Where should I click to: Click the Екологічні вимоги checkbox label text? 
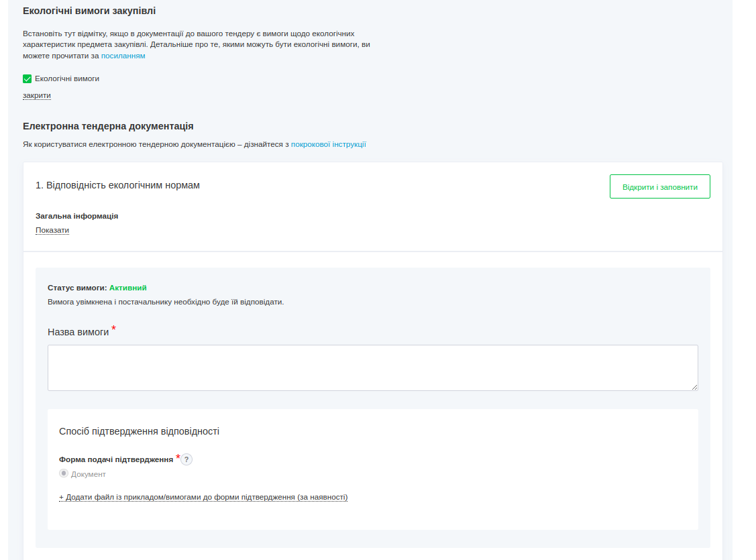tap(67, 78)
